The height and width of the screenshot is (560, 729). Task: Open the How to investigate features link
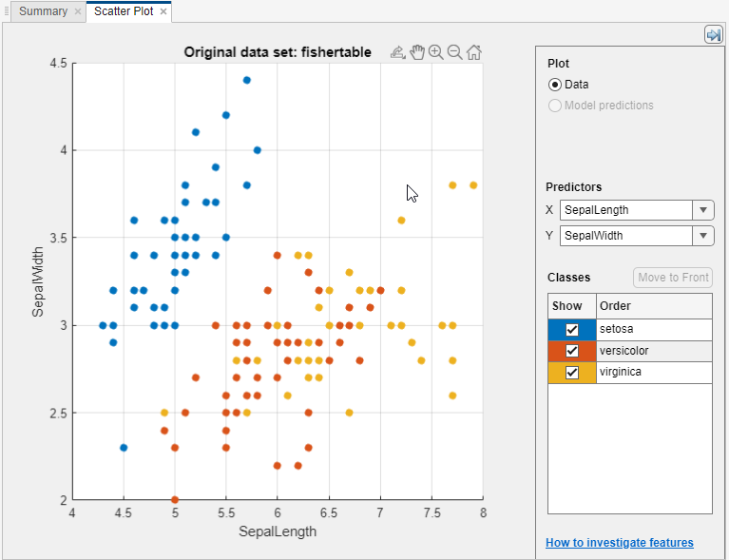click(620, 543)
